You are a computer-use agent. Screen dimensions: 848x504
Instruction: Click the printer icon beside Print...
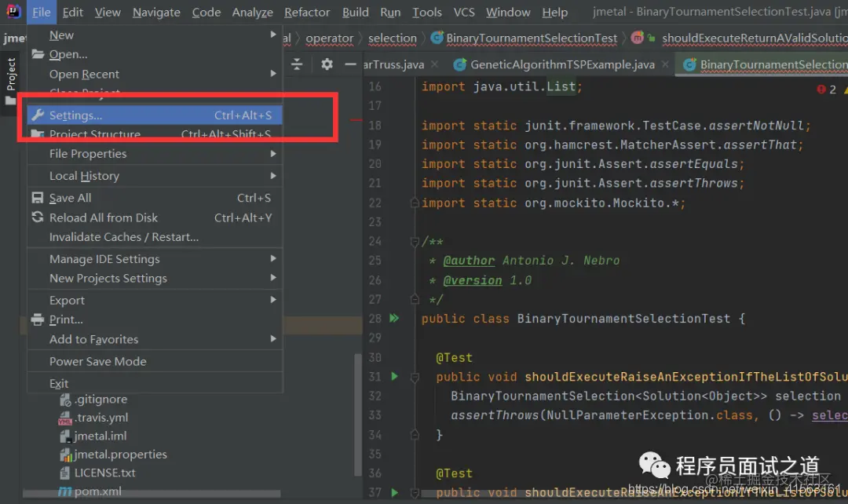(x=38, y=320)
